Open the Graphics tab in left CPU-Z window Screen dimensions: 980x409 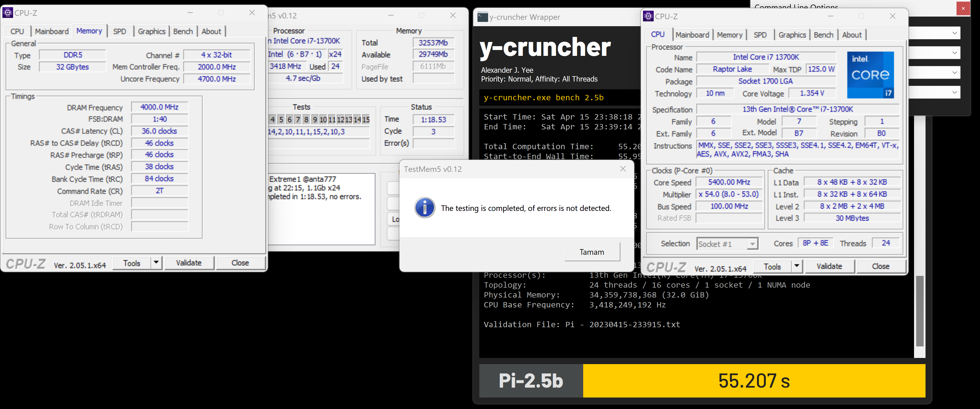tap(151, 31)
